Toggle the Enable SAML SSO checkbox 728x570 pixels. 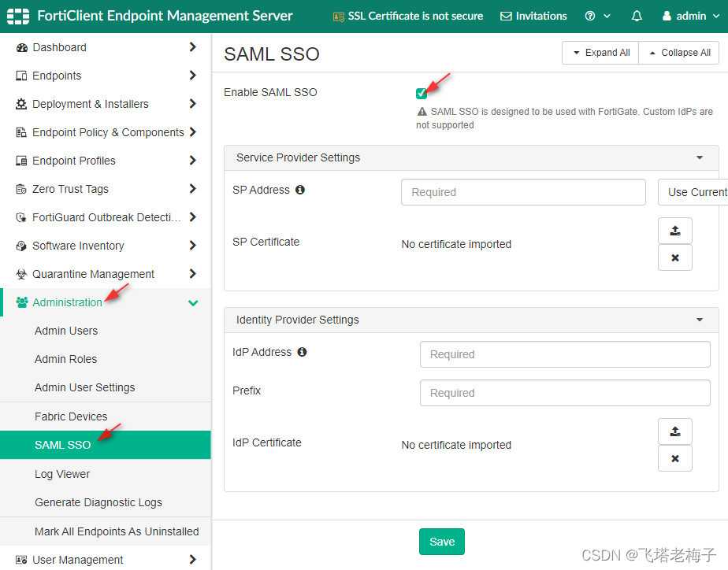point(421,93)
